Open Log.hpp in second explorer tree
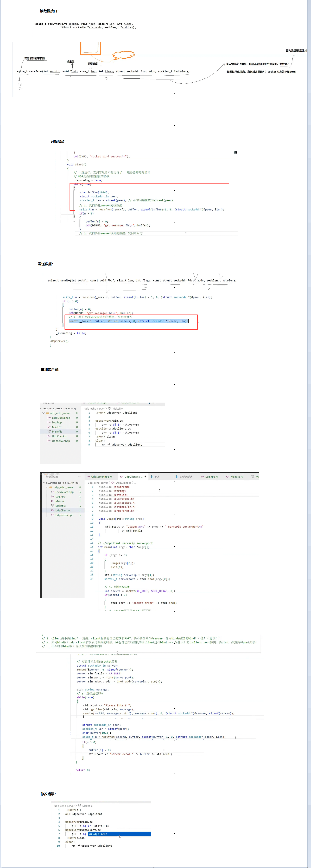This screenshot has width=311, height=868. pos(60,496)
